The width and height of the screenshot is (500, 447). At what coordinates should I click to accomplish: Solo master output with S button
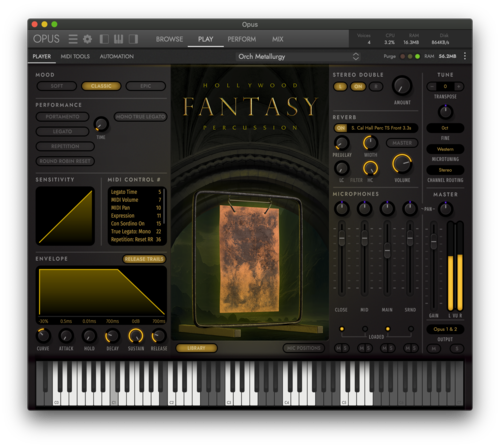(457, 349)
